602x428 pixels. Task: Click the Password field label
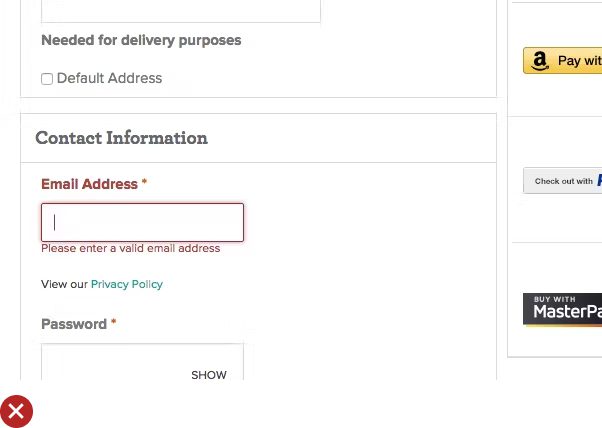pos(74,324)
